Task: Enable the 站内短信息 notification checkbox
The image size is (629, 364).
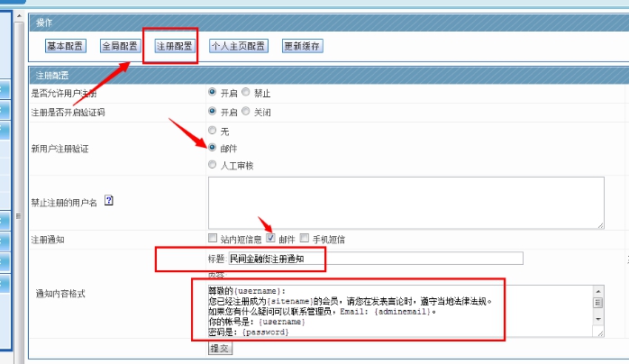Action: (x=213, y=239)
